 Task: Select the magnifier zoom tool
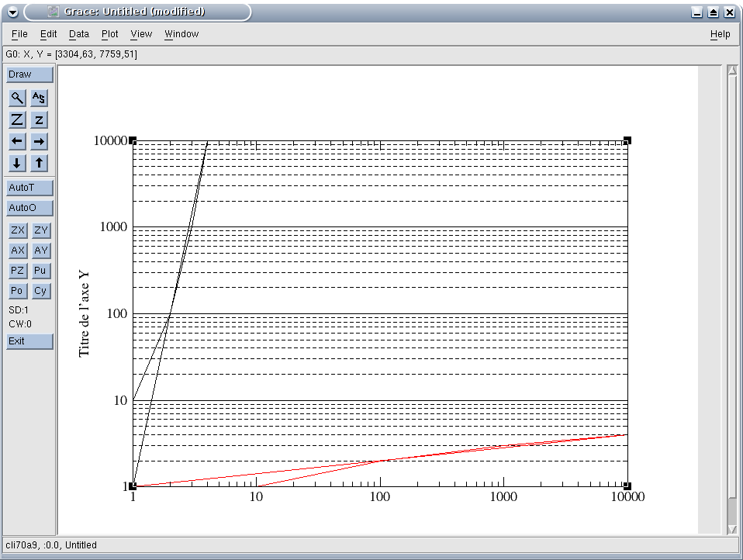click(17, 98)
